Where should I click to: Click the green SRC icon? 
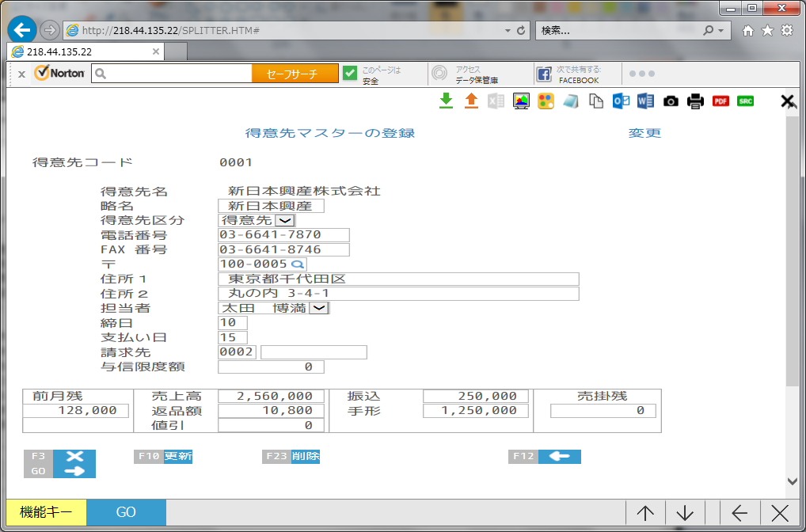point(745,101)
